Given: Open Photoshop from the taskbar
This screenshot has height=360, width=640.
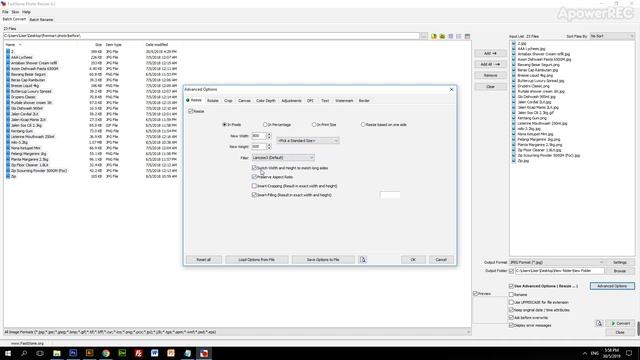Looking at the screenshot, I should 73,353.
